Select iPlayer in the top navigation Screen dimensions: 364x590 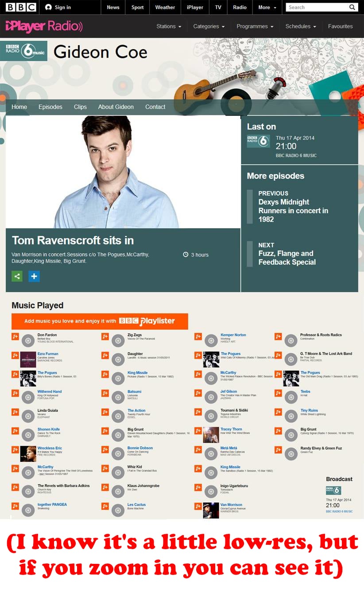(195, 7)
